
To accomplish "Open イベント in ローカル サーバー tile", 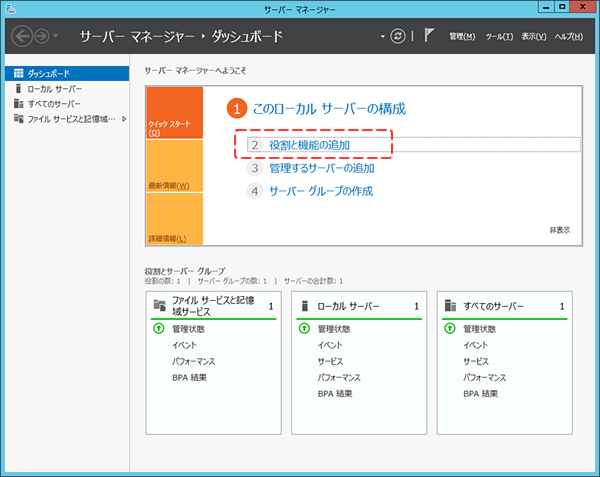I will [330, 345].
